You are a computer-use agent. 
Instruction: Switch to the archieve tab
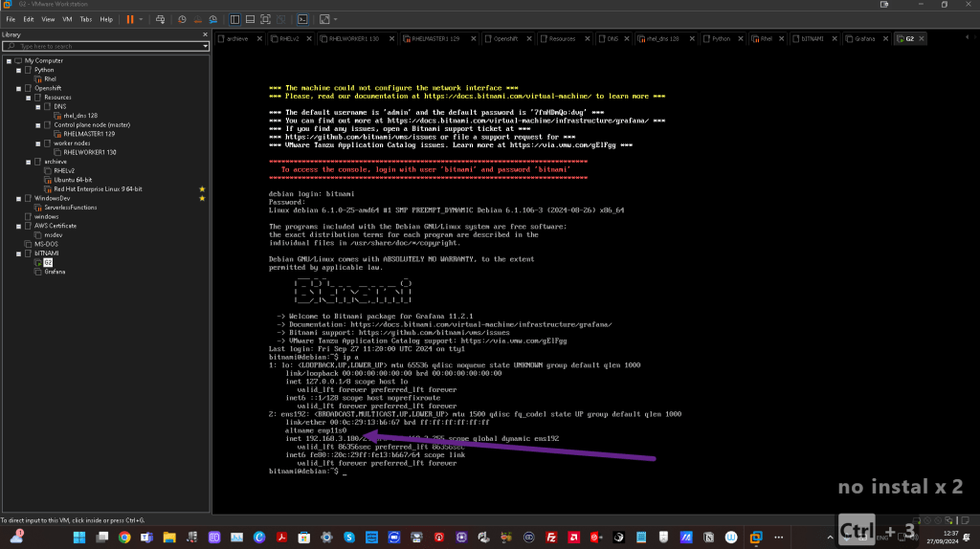(x=237, y=38)
